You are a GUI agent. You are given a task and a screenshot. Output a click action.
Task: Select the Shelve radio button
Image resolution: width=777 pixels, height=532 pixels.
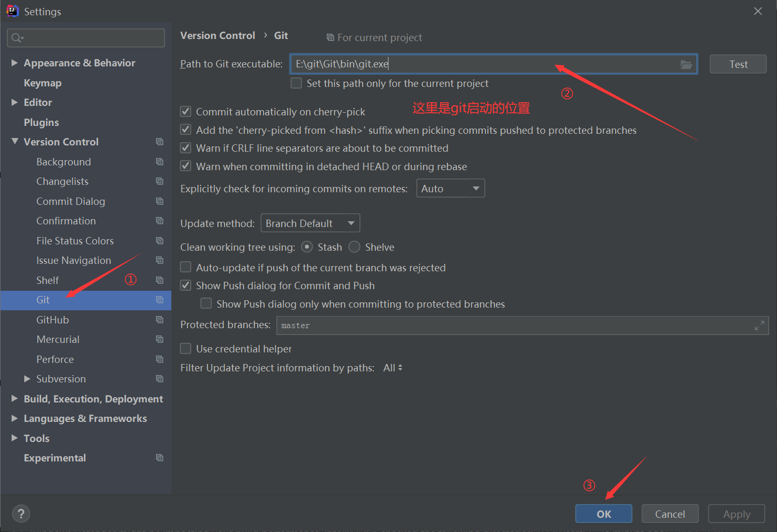[354, 247]
